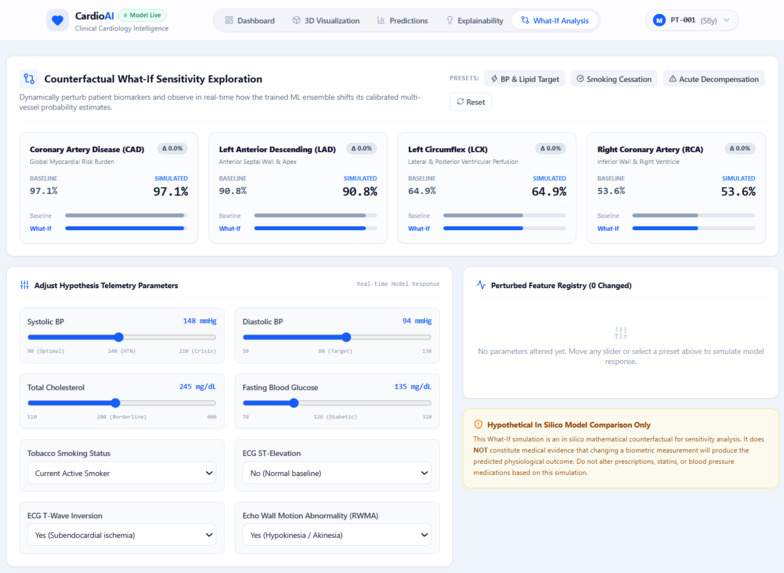This screenshot has width=784, height=573.
Task: Click the sliders icon beside Adjust Hypothesis Telemetry Parameters
Action: (x=24, y=285)
